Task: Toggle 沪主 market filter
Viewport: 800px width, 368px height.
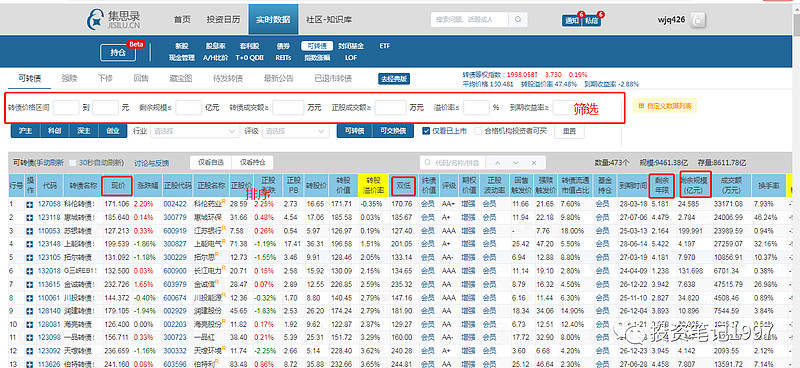Action: (26, 131)
